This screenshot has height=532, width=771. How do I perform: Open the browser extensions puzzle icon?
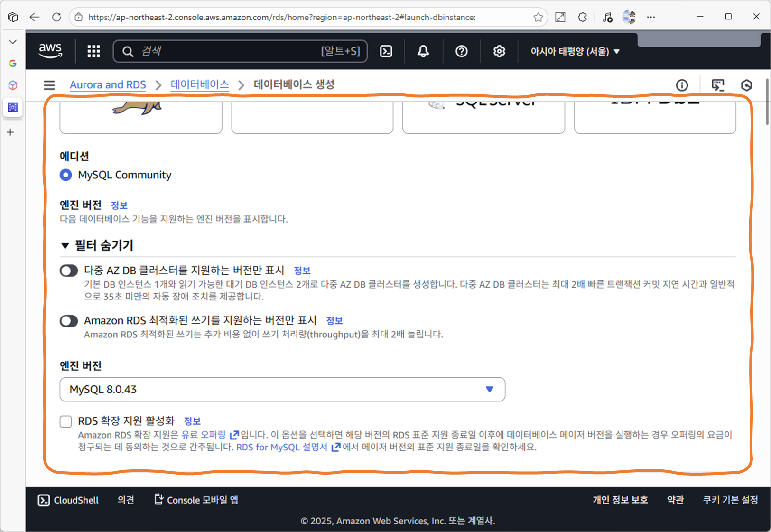click(582, 17)
